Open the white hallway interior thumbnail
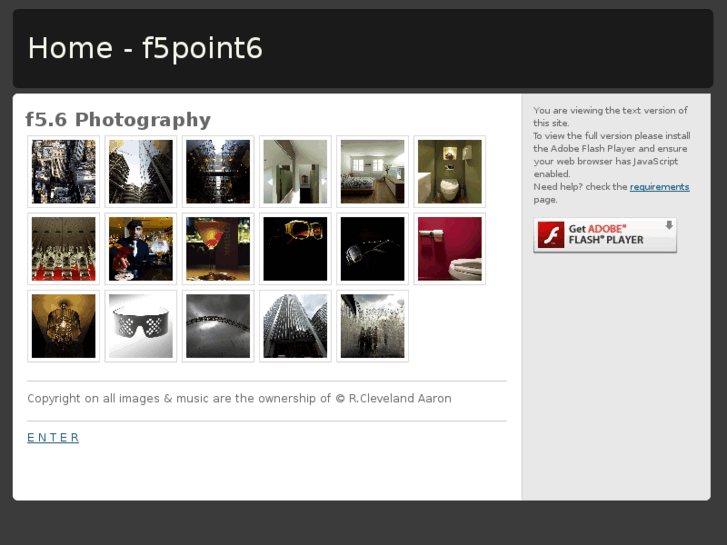The height and width of the screenshot is (545, 727). (295, 171)
